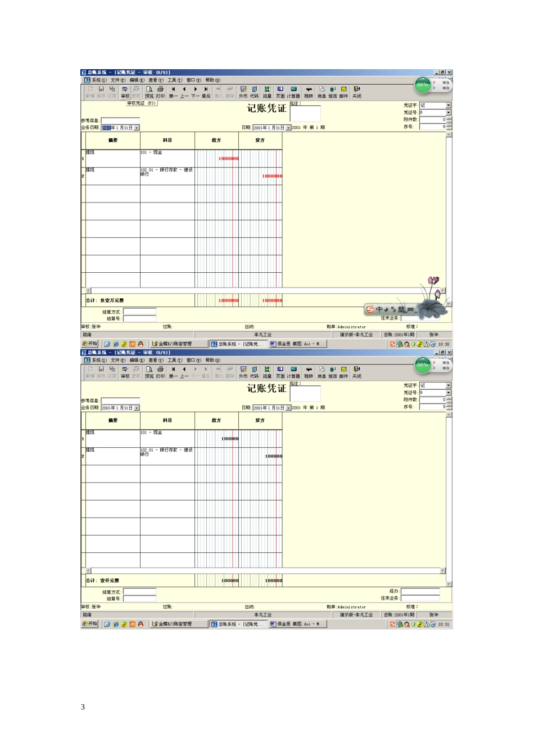
Task: Open 业务日期 date dropdown in (9/9) window
Action: pos(137,408)
